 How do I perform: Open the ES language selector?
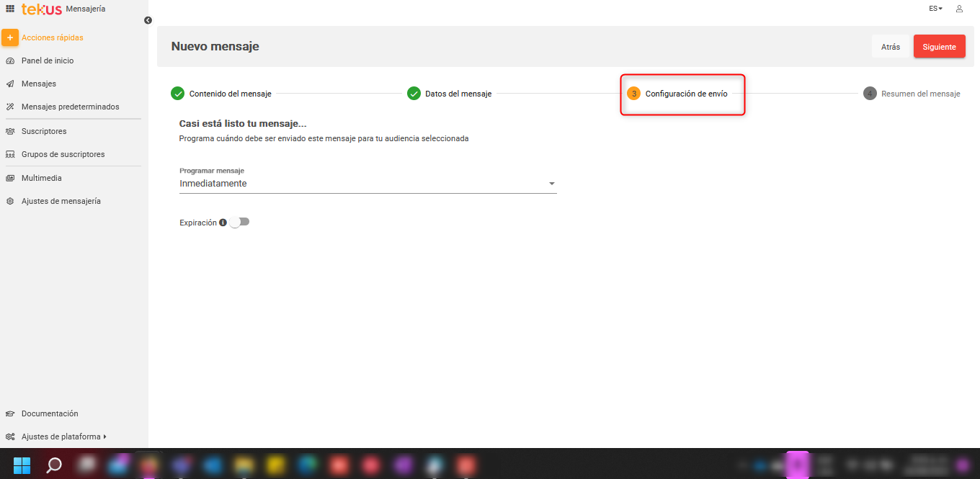(x=935, y=9)
